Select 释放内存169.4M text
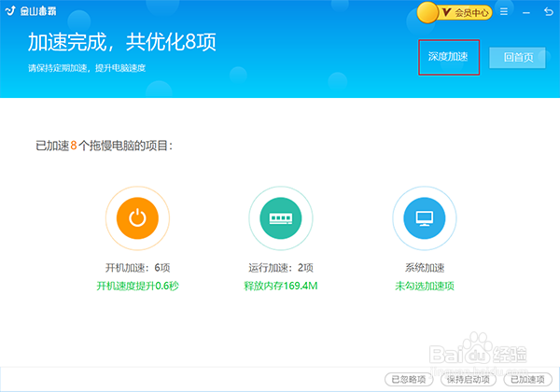 [281, 286]
